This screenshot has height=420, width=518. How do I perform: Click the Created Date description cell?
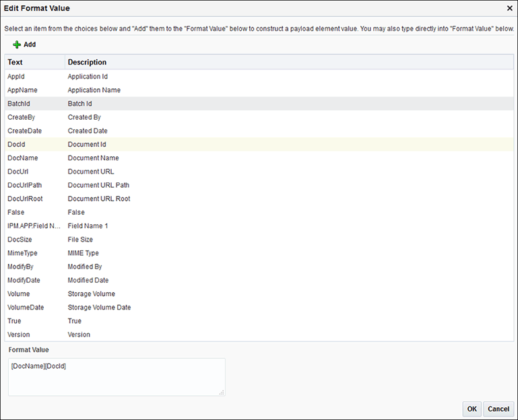[x=88, y=131]
